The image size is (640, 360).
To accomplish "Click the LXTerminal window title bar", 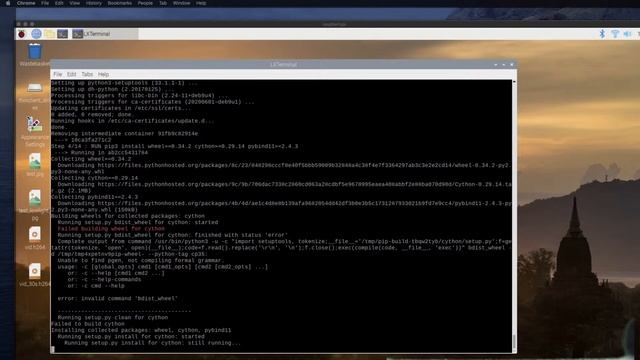I will [x=283, y=64].
